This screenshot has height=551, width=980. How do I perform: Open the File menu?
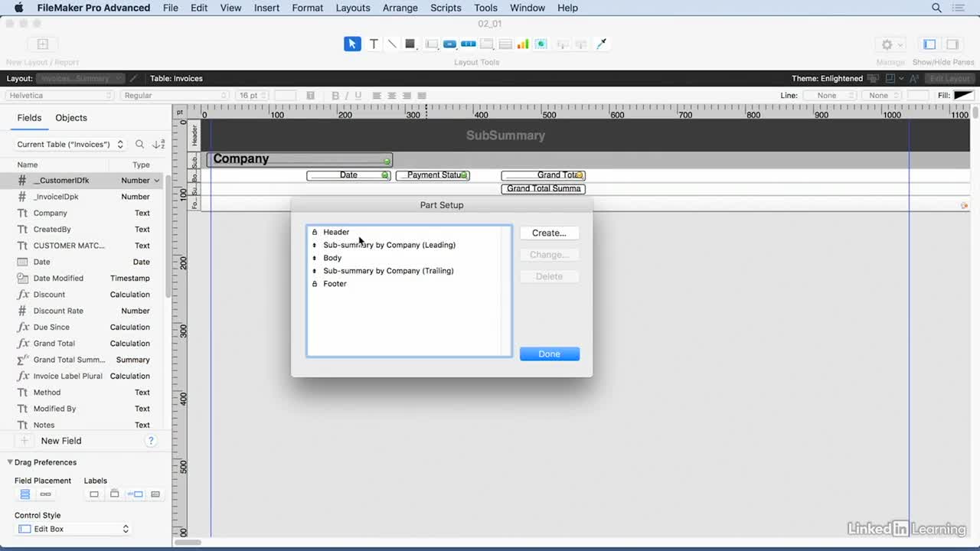tap(171, 8)
